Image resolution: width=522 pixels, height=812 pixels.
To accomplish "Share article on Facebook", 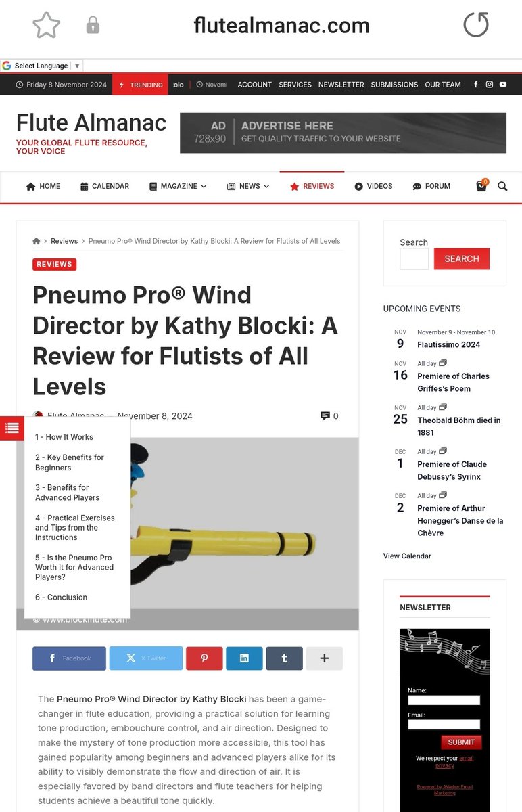I will tap(69, 658).
